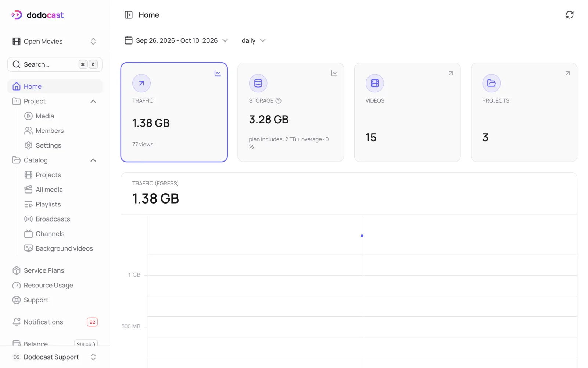The width and height of the screenshot is (588, 368).
Task: Open the date range calendar icon
Action: click(129, 40)
